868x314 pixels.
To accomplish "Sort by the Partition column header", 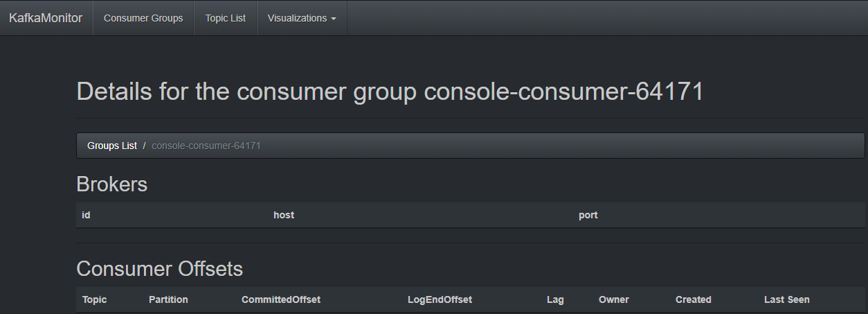I will click(x=168, y=299).
